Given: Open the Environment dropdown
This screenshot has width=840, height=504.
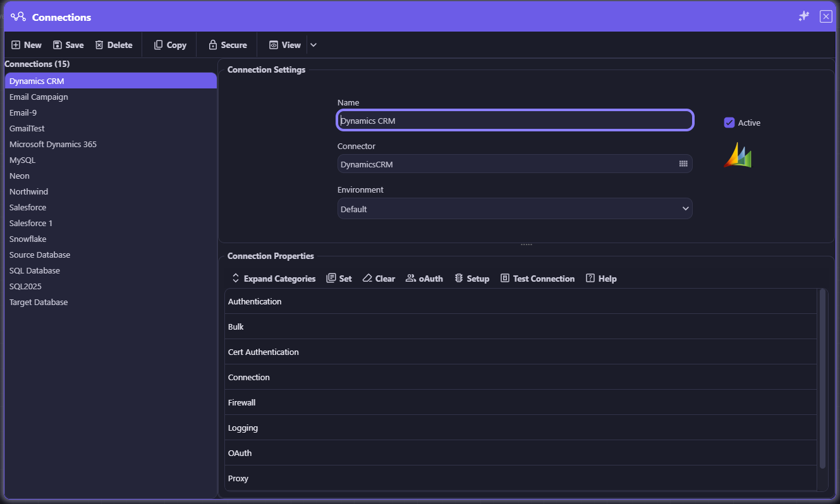Looking at the screenshot, I should [x=514, y=208].
